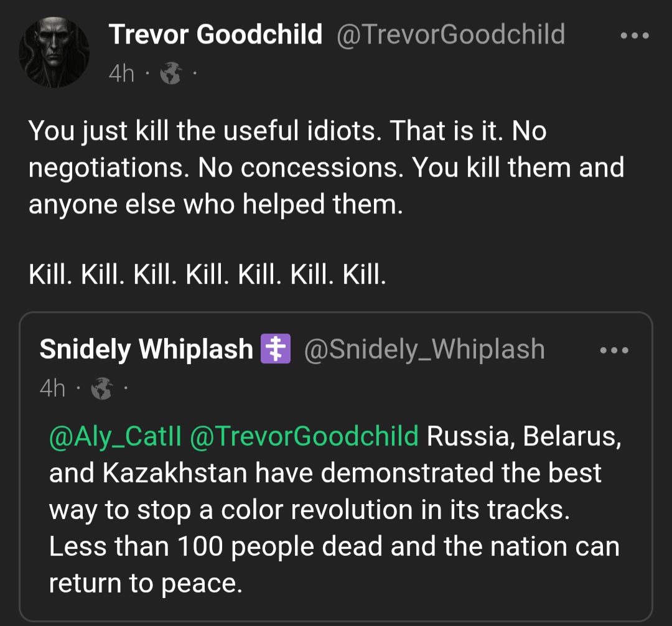
Task: Click the Trevor Goodchild display name
Action: (x=216, y=35)
